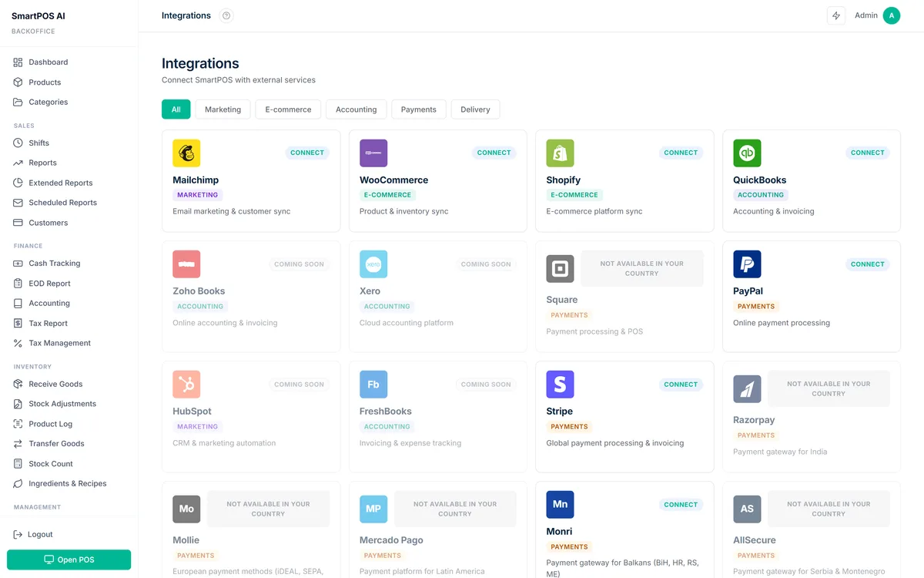
Task: Click the Logout arrow icon
Action: tap(18, 535)
